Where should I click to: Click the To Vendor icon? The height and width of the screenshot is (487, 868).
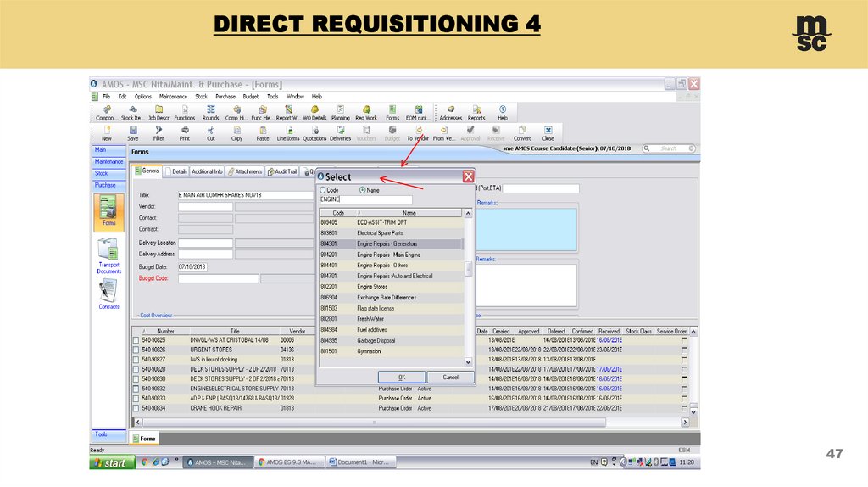tap(418, 133)
